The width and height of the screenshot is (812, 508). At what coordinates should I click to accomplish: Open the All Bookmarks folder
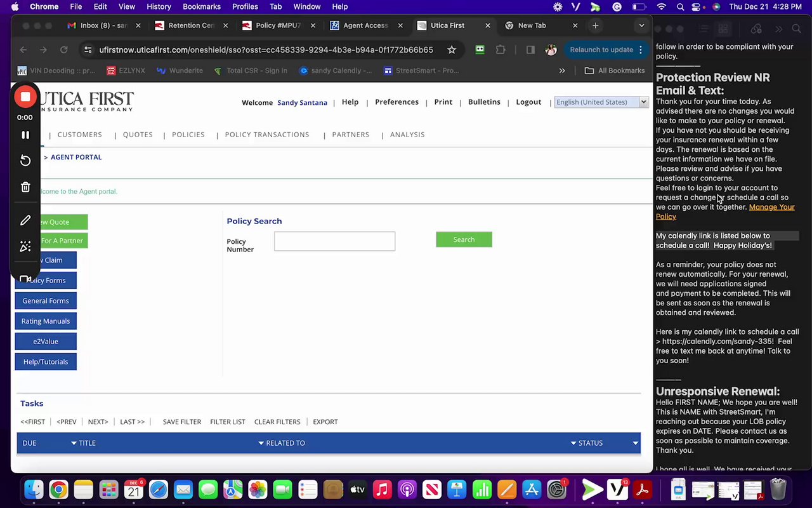click(615, 70)
